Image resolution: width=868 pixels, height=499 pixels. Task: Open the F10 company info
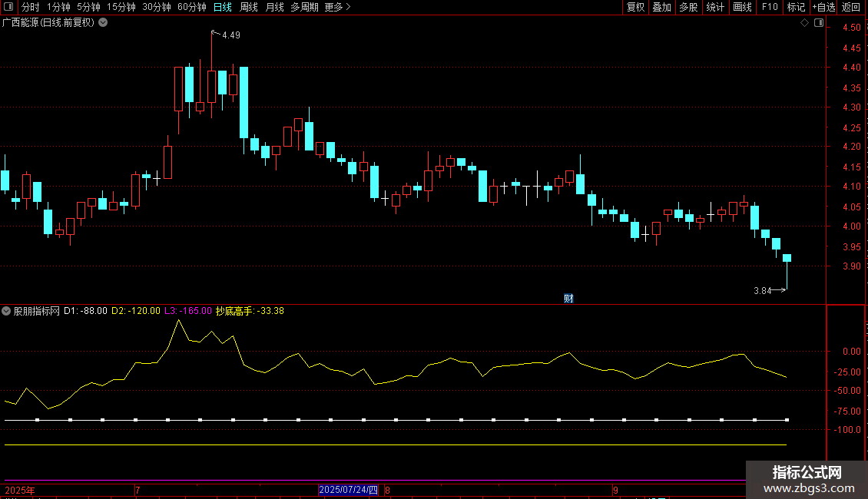(770, 7)
